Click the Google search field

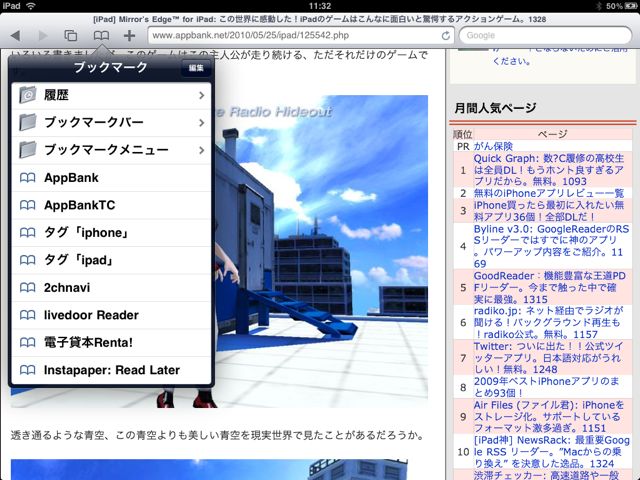click(x=545, y=36)
